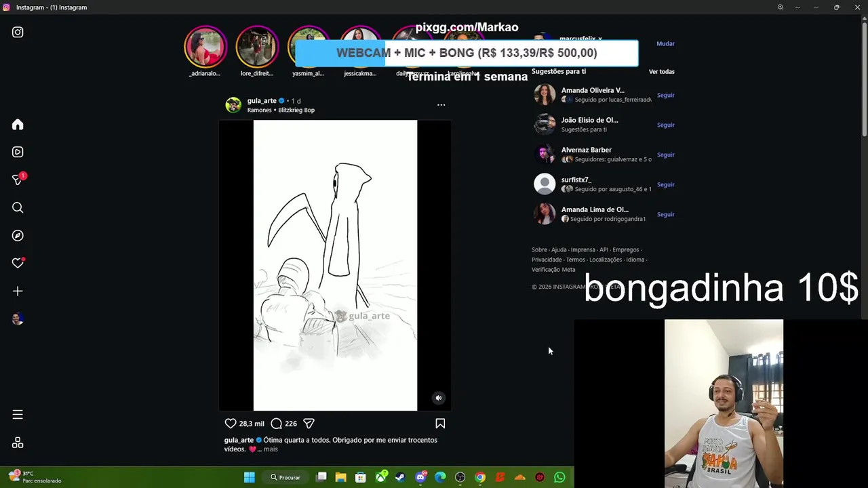This screenshot has height=488, width=868.
Task: Open Google Chrome from the taskbar
Action: click(480, 477)
